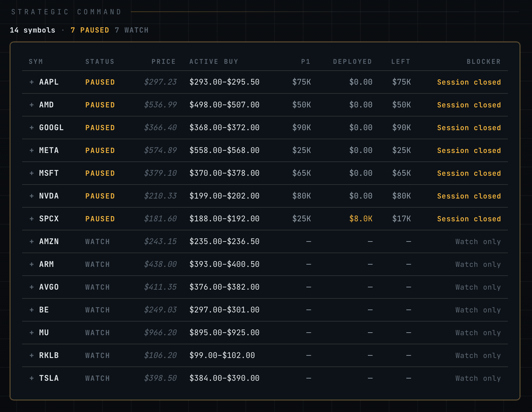The width and height of the screenshot is (532, 412).
Task: Select the AAPL symbol name
Action: 49,82
